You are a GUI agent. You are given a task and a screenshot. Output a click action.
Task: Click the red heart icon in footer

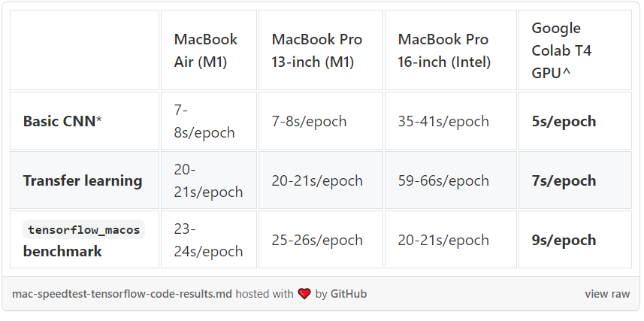pos(304,294)
